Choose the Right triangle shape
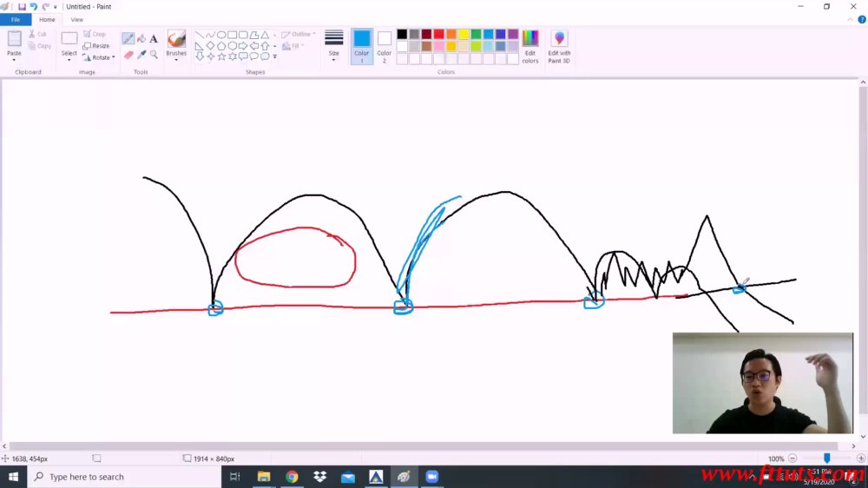 pyautogui.click(x=200, y=46)
